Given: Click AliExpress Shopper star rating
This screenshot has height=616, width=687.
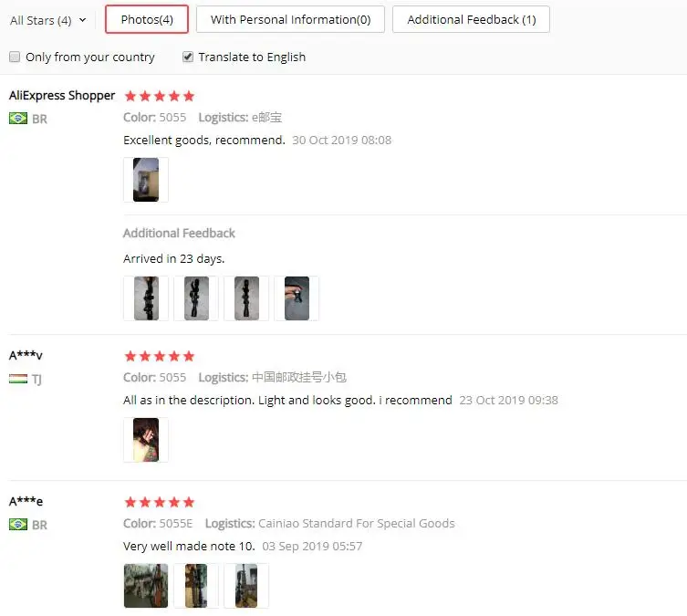Looking at the screenshot, I should click(160, 96).
